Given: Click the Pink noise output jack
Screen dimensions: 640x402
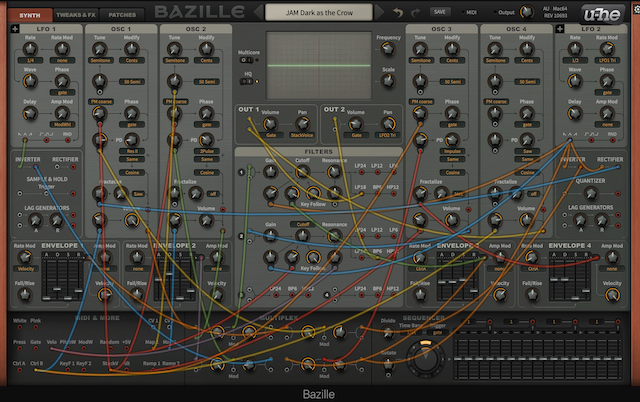Looking at the screenshot, I should (36, 327).
